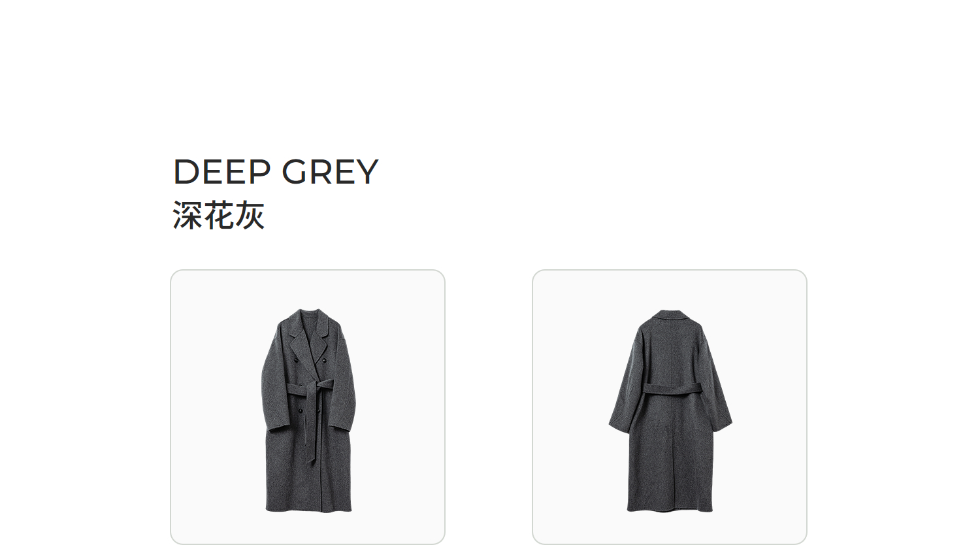This screenshot has height=545, width=980.
Task: Click the DEEP GREY color heading
Action: pos(276,172)
